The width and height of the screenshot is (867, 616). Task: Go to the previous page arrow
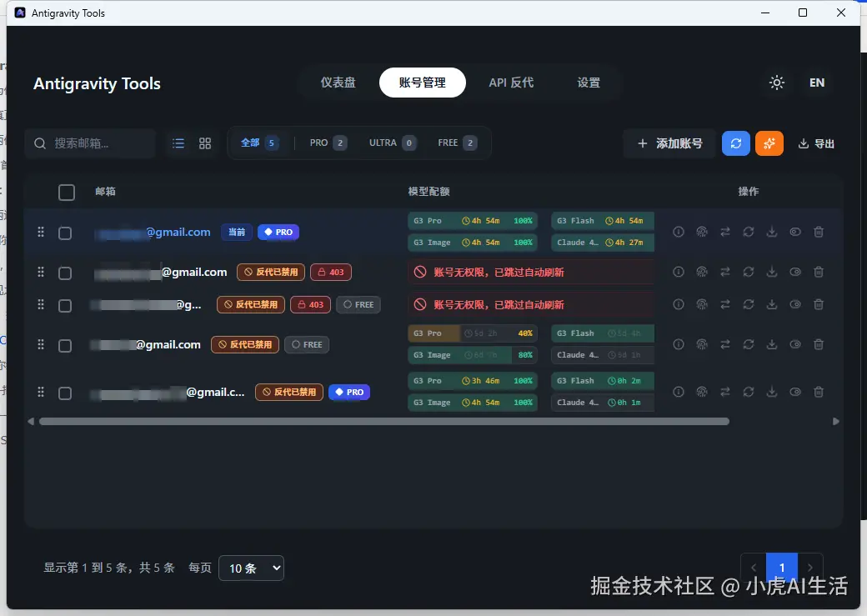(x=753, y=568)
